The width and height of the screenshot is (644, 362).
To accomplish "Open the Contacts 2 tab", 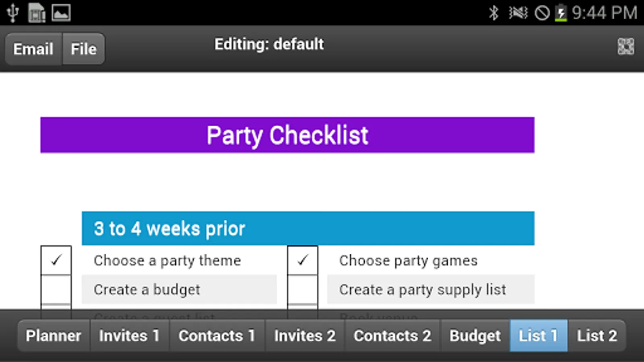I will pyautogui.click(x=392, y=335).
